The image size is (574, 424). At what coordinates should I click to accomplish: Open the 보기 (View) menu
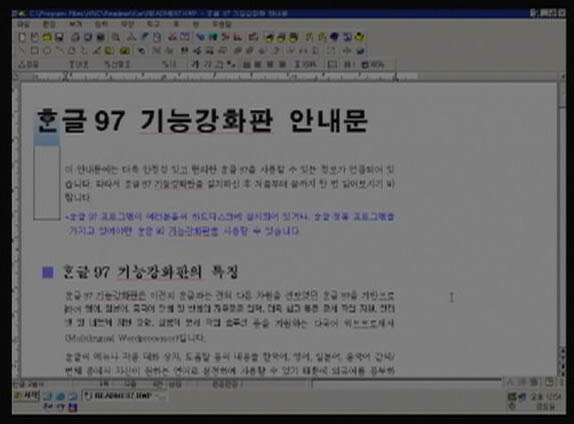pyautogui.click(x=75, y=25)
